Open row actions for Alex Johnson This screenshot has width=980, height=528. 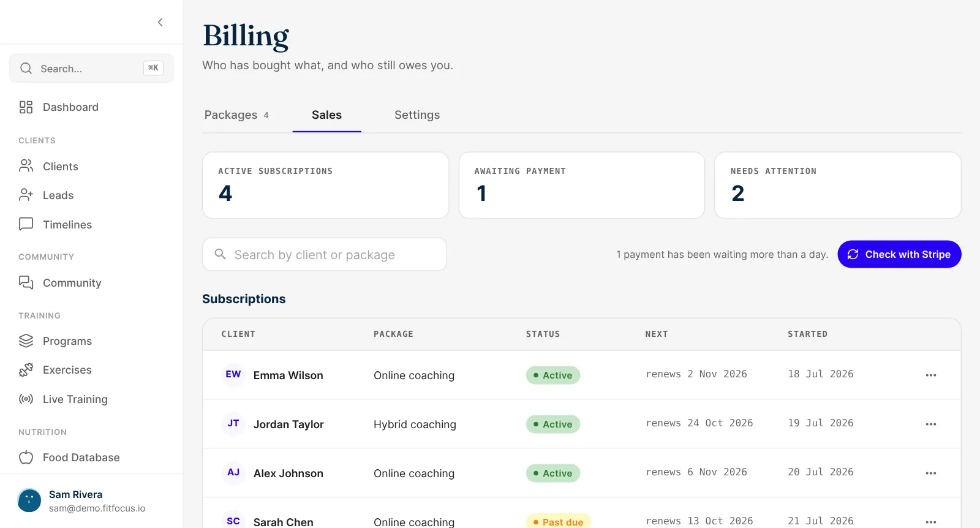[931, 473]
